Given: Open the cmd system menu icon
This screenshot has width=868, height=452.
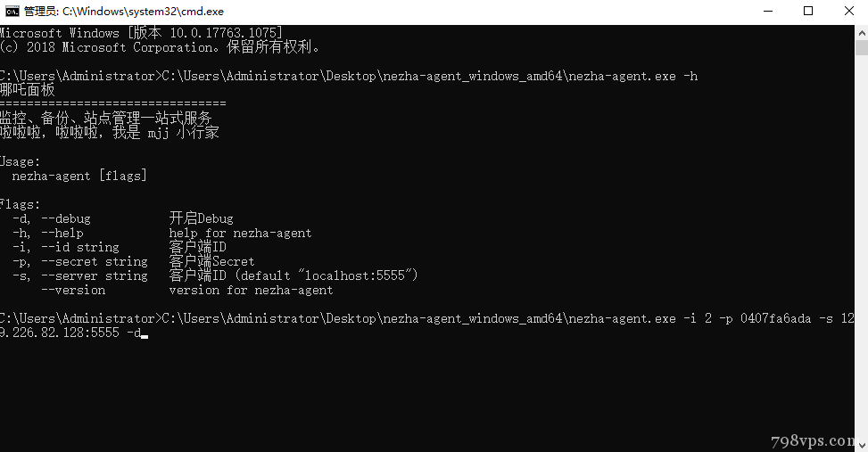Looking at the screenshot, I should pos(12,11).
